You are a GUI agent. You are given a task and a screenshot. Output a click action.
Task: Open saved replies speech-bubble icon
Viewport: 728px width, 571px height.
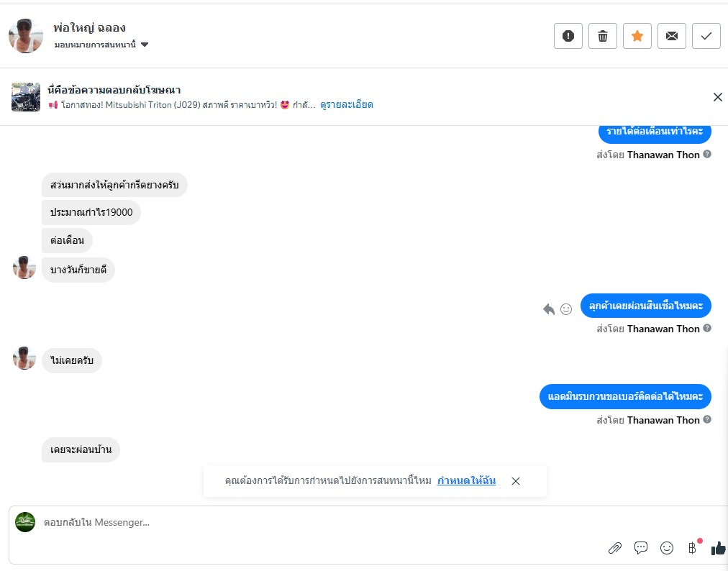[x=641, y=548]
